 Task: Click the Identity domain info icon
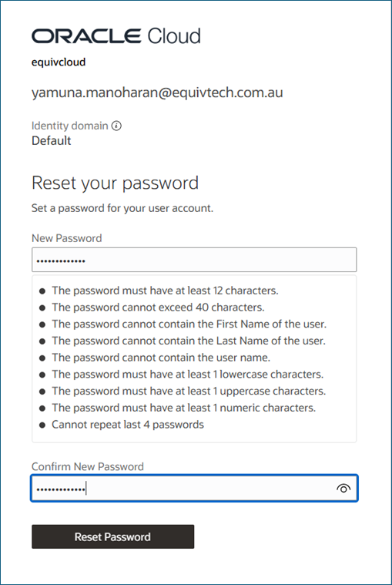click(116, 126)
